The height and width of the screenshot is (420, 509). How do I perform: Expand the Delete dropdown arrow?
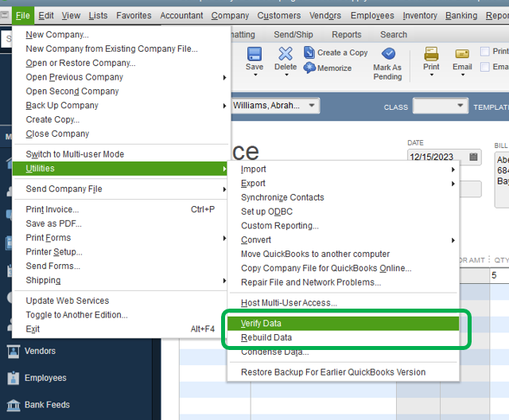286,75
